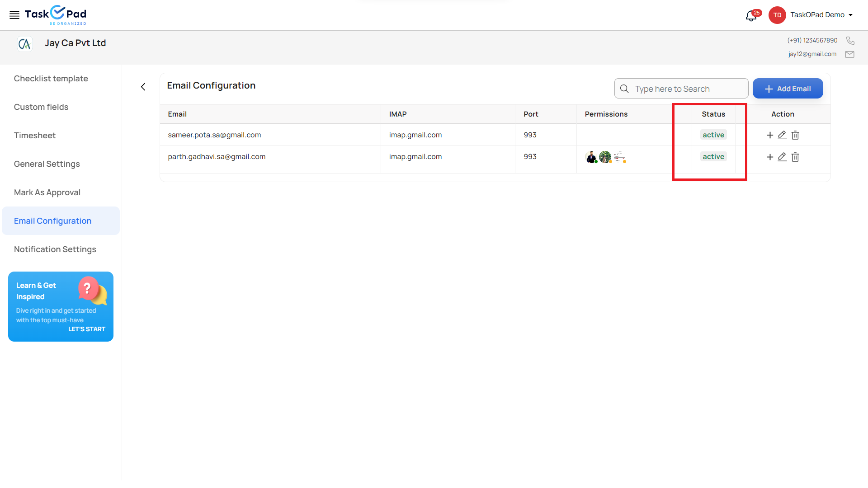Open the hamburger menu icon
The image size is (868, 488).
click(14, 15)
